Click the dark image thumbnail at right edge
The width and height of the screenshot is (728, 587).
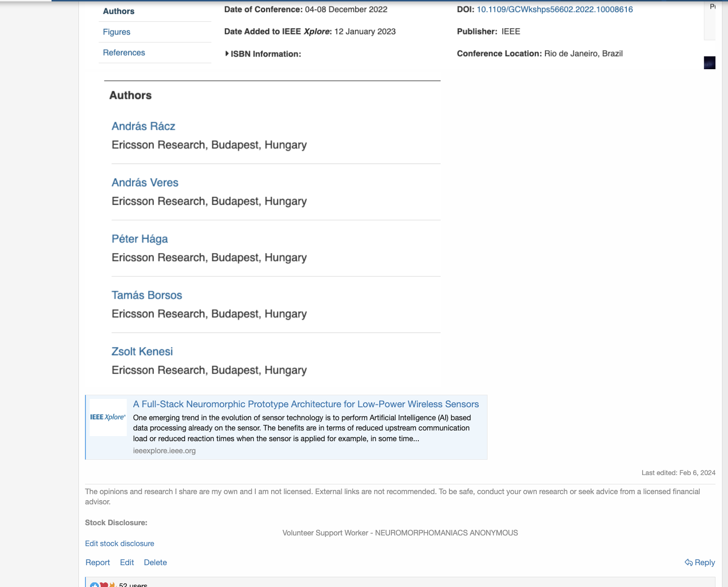[x=709, y=63]
